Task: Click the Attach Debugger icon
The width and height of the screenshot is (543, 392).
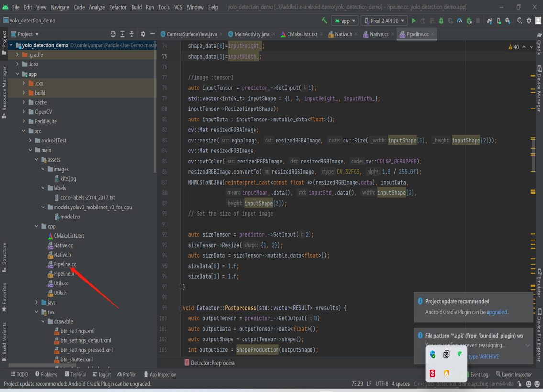Action: pyautogui.click(x=469, y=21)
